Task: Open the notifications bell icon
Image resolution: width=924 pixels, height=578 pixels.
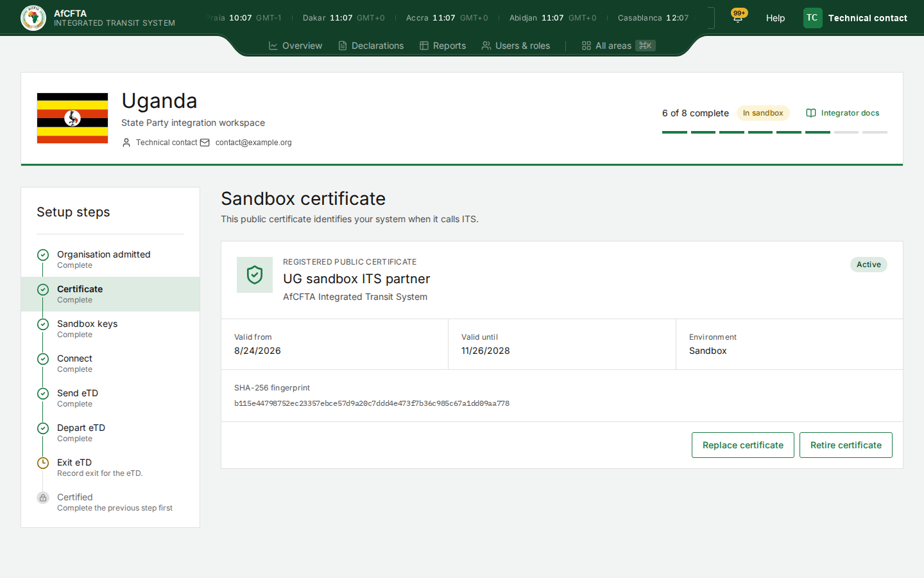Action: (737, 18)
